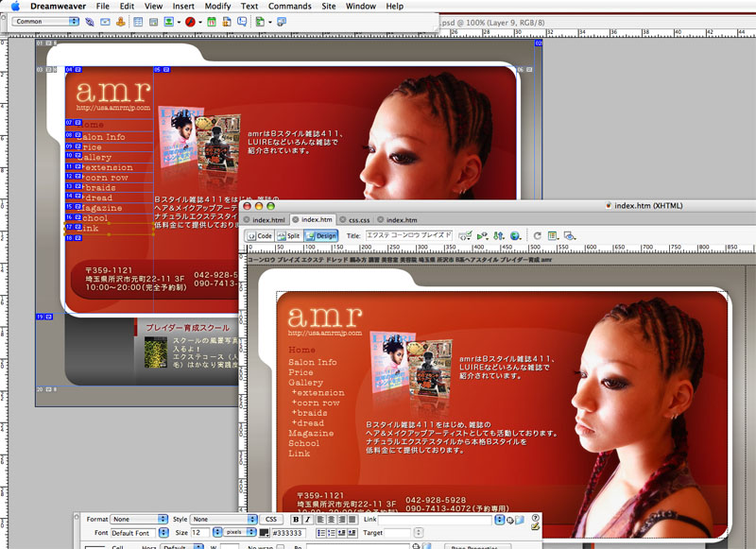
Task: Open the pixels unit dropdown
Action: [240, 532]
